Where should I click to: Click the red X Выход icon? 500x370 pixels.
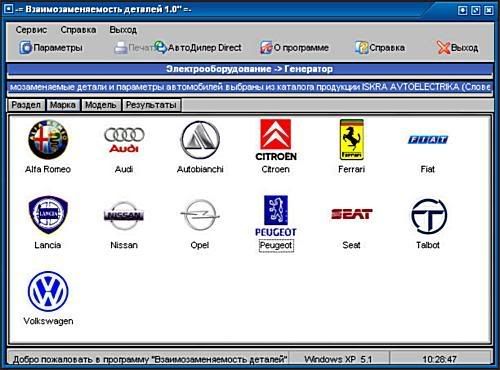[x=443, y=48]
